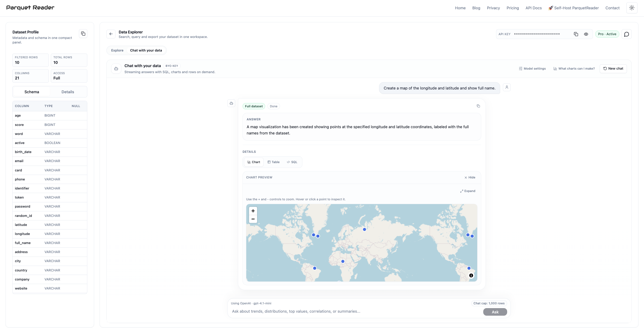Image resolution: width=644 pixels, height=333 pixels.
Task: Copy the API key
Action: tap(576, 34)
